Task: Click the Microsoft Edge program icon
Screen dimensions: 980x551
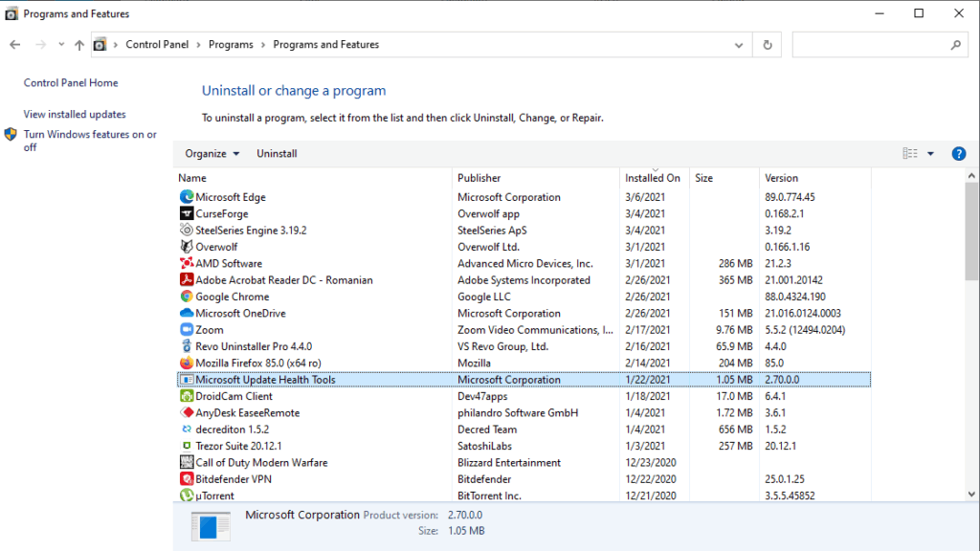Action: 187,197
